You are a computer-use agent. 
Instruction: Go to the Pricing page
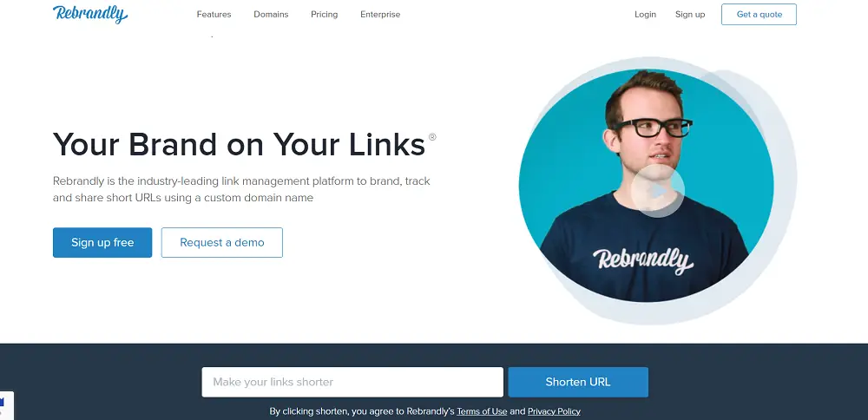click(x=324, y=15)
